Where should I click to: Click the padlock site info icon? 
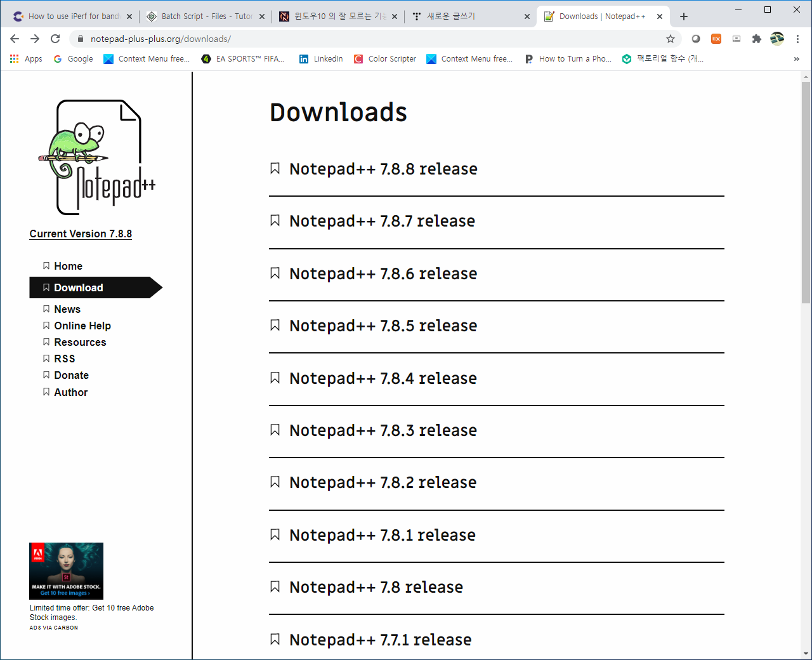[x=80, y=39]
